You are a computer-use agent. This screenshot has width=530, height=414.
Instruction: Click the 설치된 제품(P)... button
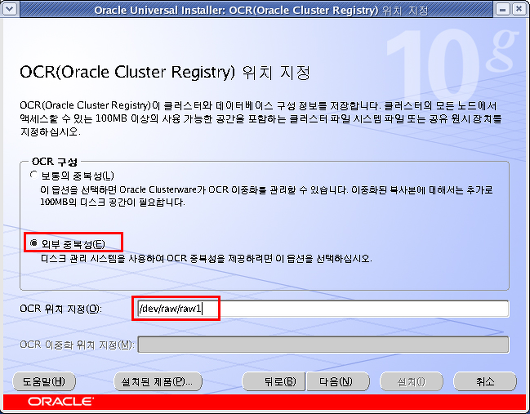[158, 382]
